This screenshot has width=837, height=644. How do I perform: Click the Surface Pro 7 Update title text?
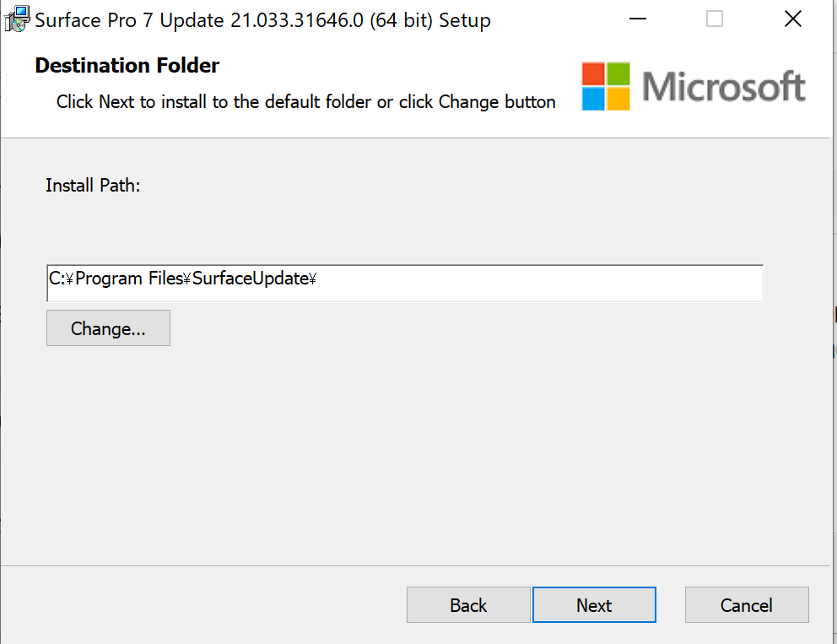(x=262, y=20)
